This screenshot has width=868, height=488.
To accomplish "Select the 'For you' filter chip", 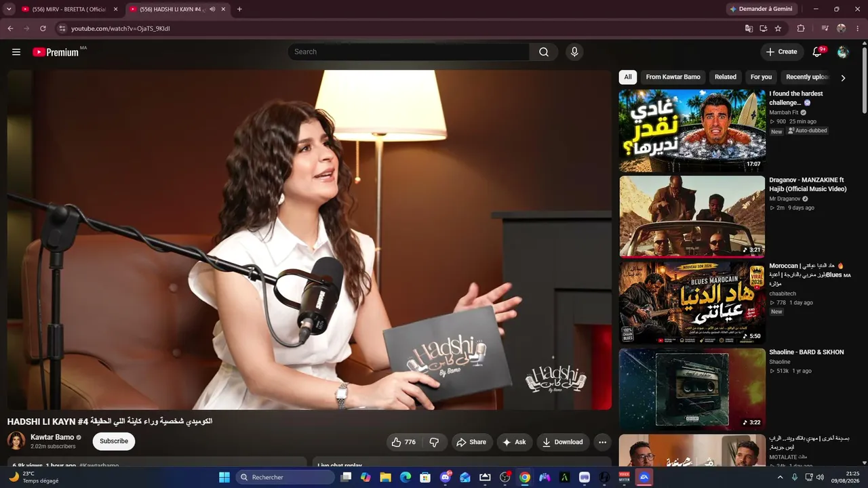I will [x=762, y=77].
